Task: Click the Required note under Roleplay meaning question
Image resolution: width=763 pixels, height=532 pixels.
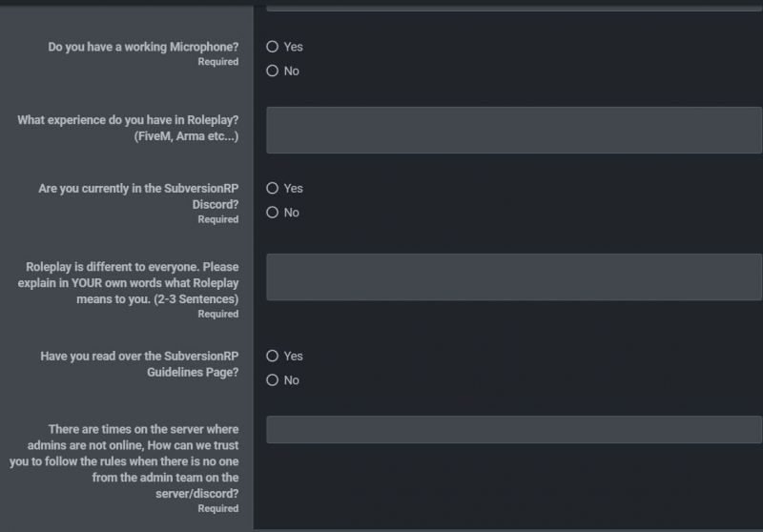Action: [x=218, y=314]
